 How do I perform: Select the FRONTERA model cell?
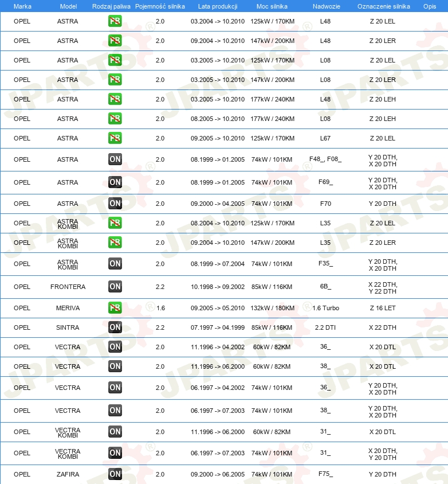tap(68, 287)
